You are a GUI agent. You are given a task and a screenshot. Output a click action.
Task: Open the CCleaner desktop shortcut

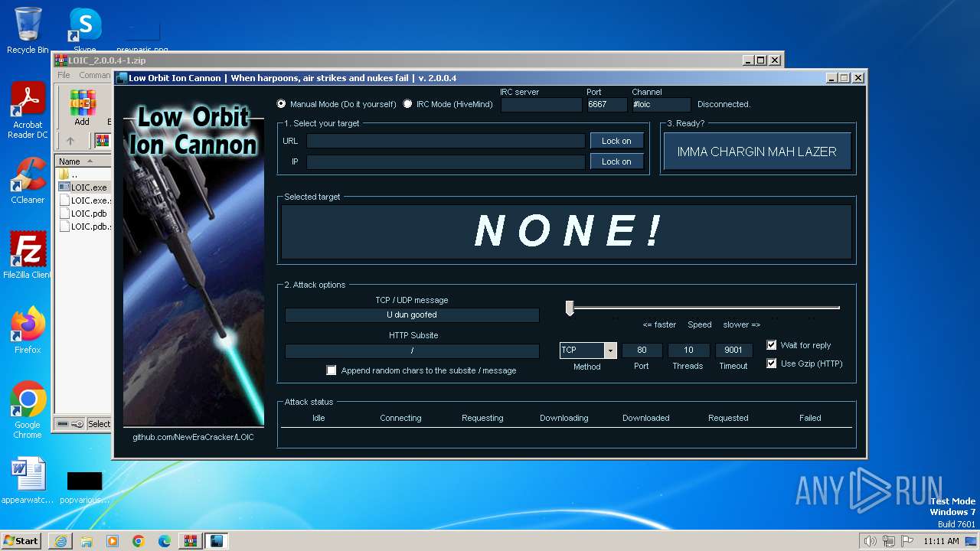click(x=28, y=181)
